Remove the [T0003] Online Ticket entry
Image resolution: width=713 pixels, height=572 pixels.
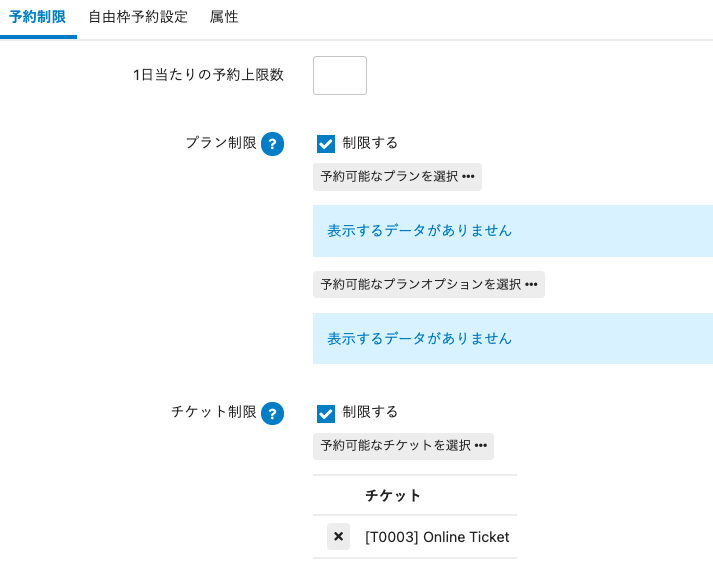[338, 537]
